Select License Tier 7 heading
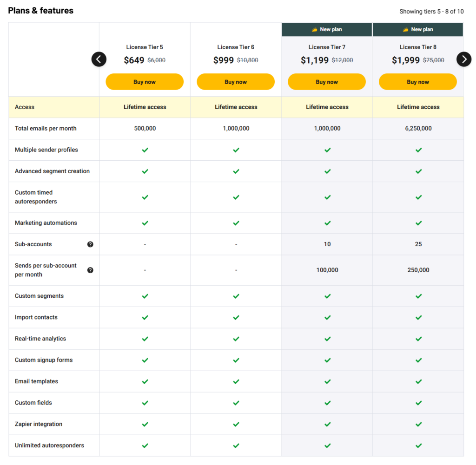This screenshot has width=476, height=465. (x=327, y=47)
